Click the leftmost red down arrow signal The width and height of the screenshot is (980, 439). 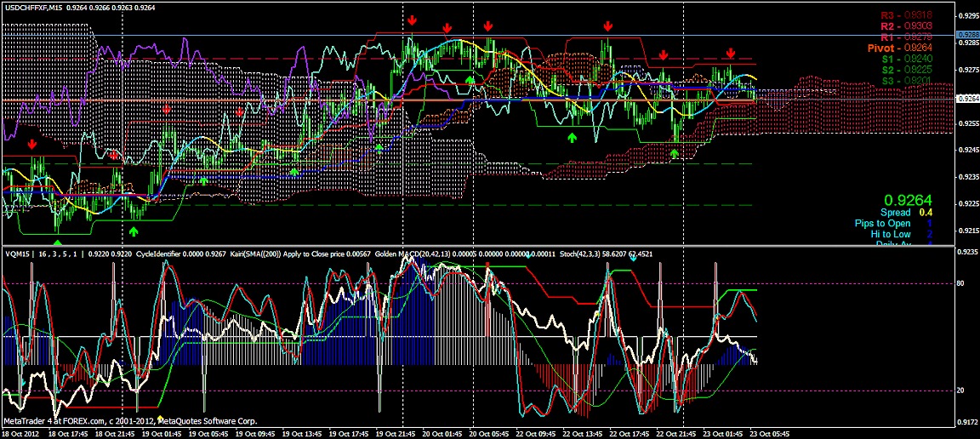31,144
